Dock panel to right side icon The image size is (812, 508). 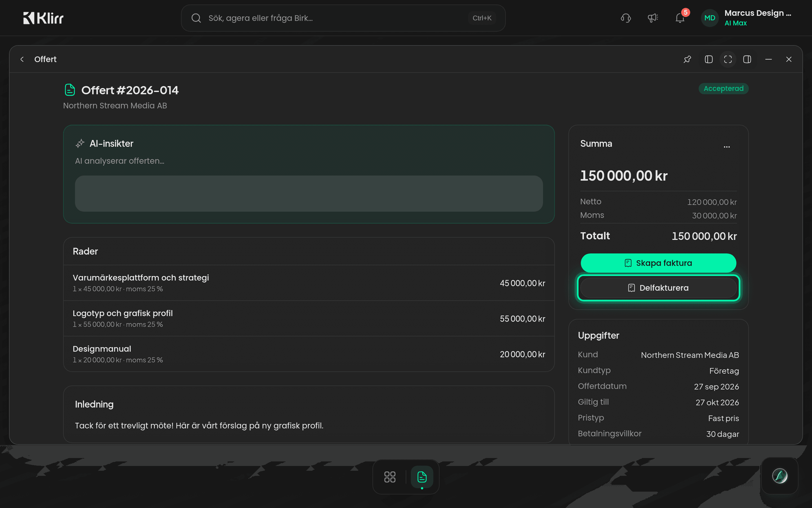[747, 60]
